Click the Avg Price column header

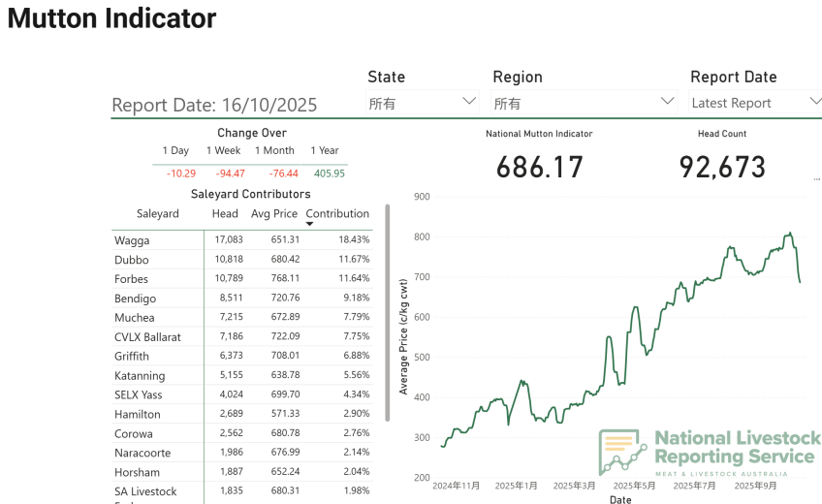pyautogui.click(x=273, y=214)
